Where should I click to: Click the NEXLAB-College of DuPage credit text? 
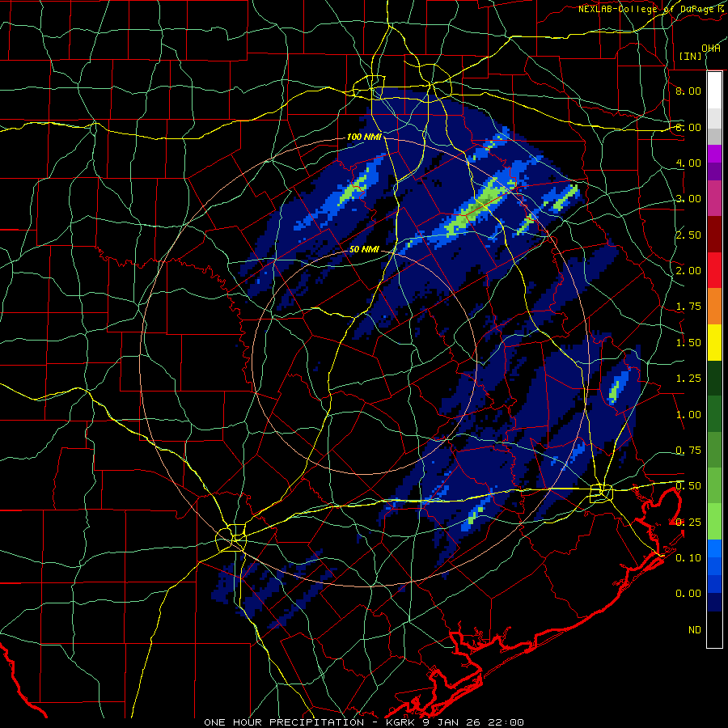click(x=652, y=9)
